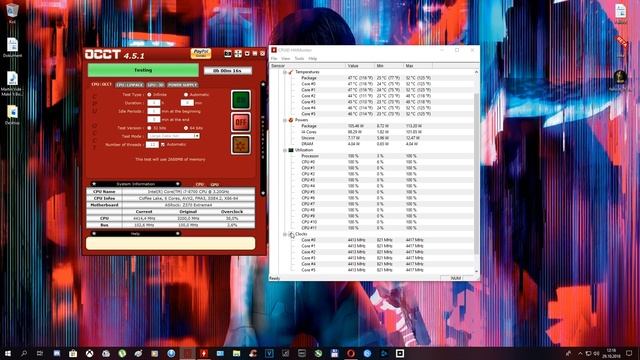Open the taskbar search magnifier
This screenshot has height=360, width=640.
point(24,353)
